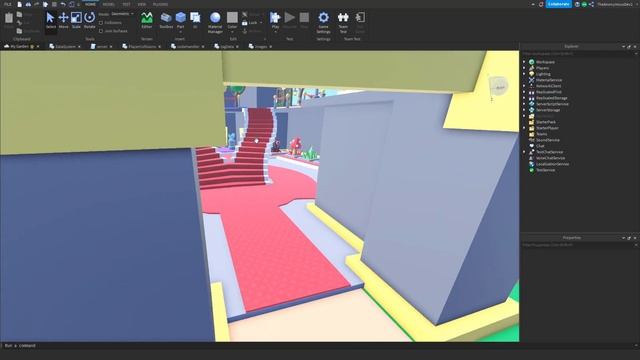
Task: Expand the Lighting tree node
Action: coord(524,74)
